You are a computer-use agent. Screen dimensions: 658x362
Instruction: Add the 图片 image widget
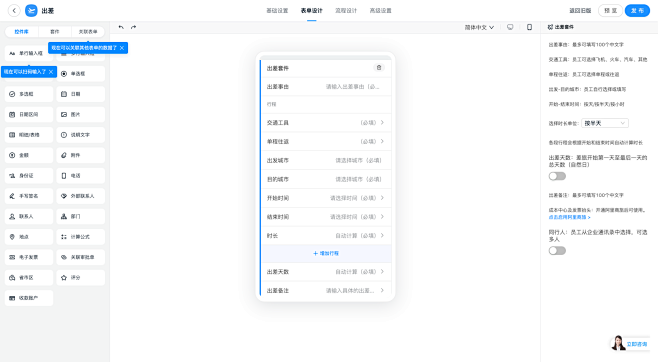pos(81,115)
